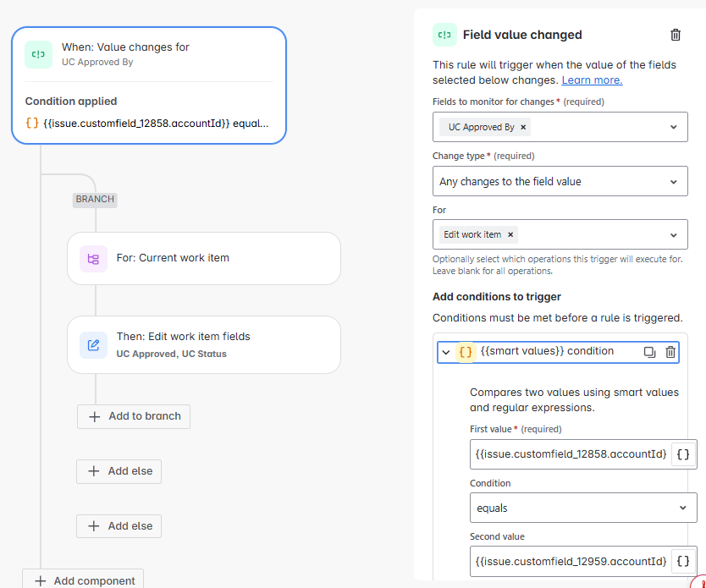Select the For: Current work item branch card
The width and height of the screenshot is (706, 588).
204,258
